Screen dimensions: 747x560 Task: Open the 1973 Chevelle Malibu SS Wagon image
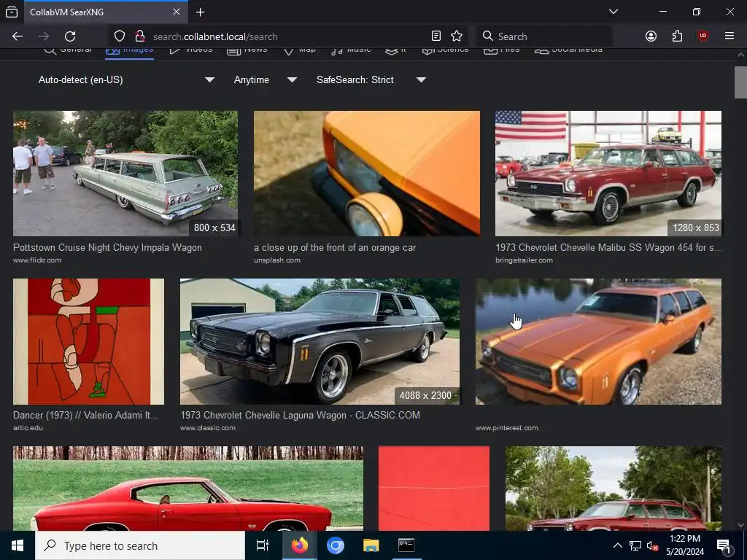click(608, 174)
